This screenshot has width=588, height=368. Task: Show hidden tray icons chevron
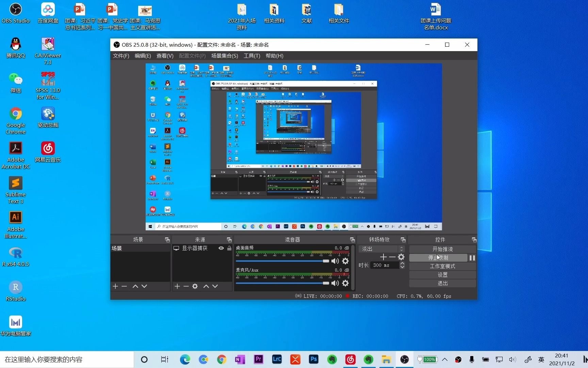pyautogui.click(x=445, y=359)
